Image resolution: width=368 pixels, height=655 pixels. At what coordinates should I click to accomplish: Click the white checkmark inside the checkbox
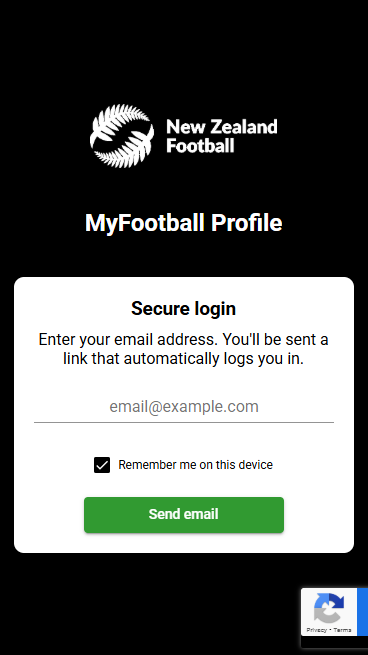click(102, 465)
